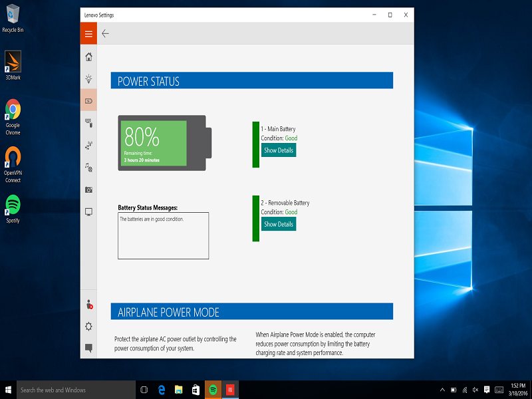Image resolution: width=532 pixels, height=399 pixels.
Task: Open the feedback chat bubble icon
Action: pos(88,348)
